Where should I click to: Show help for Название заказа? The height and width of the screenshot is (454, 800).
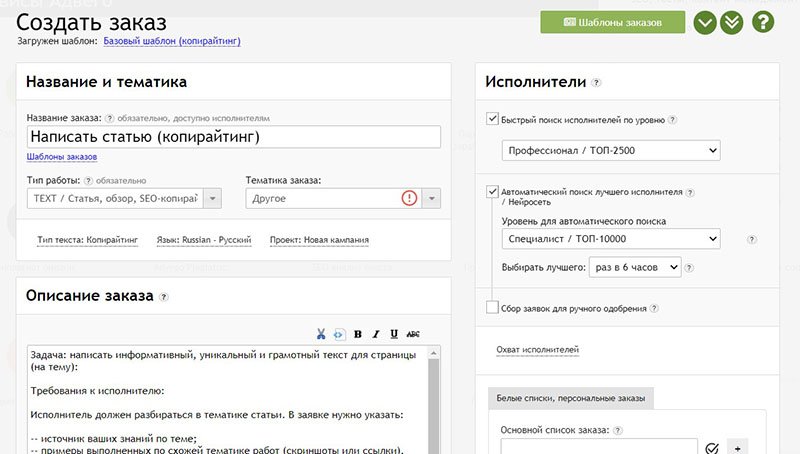click(x=109, y=118)
